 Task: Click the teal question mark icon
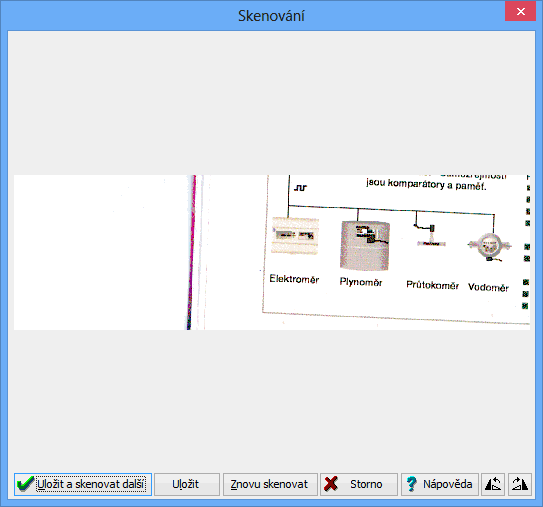(x=411, y=484)
